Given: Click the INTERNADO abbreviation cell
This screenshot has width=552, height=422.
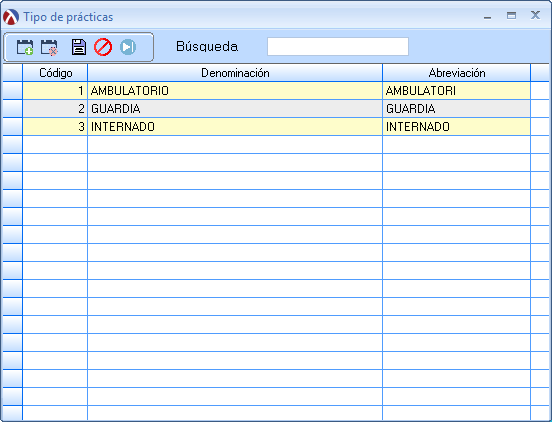Looking at the screenshot, I should 457,127.
